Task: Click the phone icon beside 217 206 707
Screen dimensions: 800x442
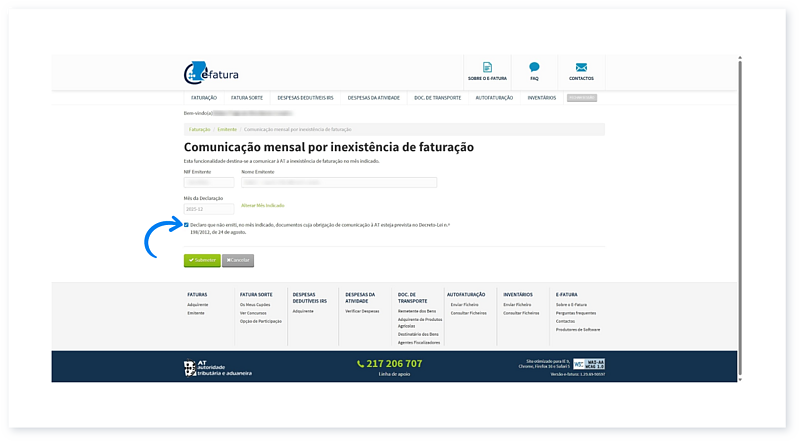Action: pyautogui.click(x=360, y=364)
